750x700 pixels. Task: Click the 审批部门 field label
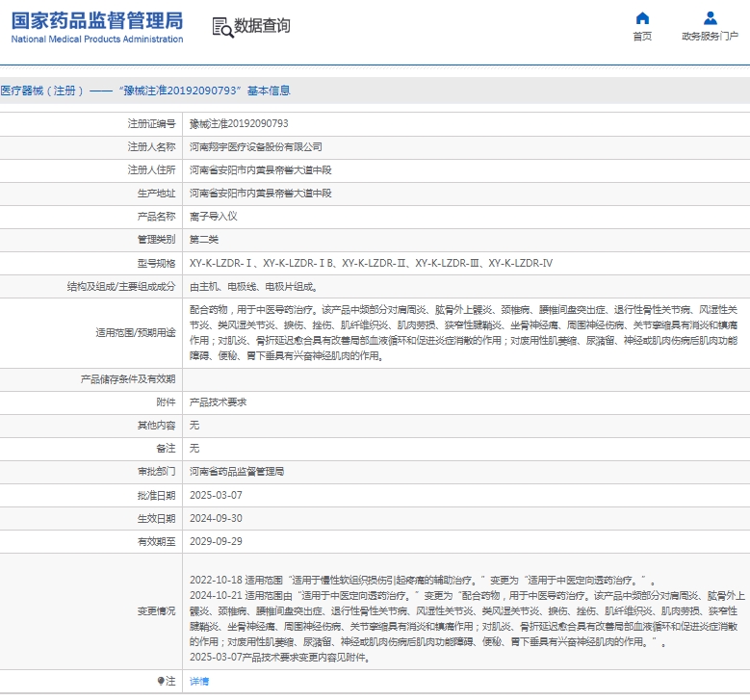pos(156,472)
